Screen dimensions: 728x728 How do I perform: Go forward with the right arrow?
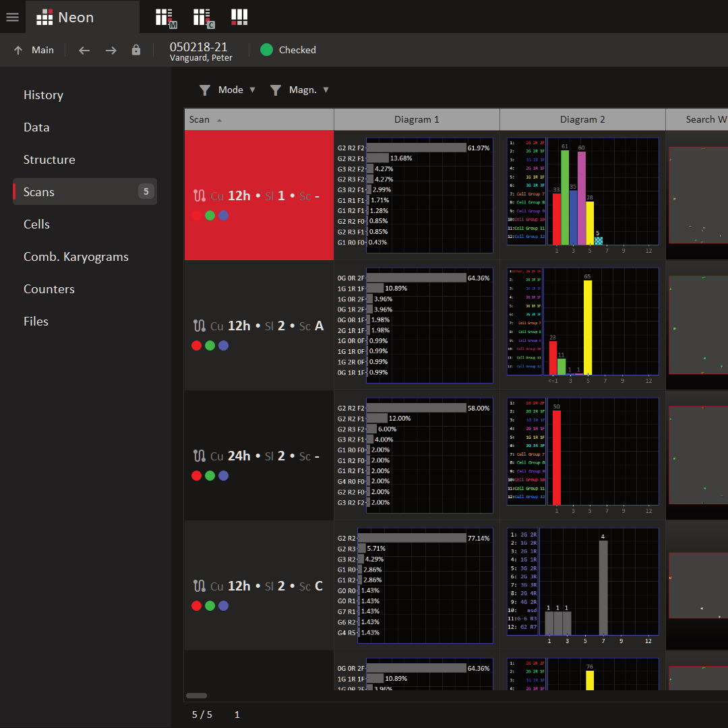(111, 50)
